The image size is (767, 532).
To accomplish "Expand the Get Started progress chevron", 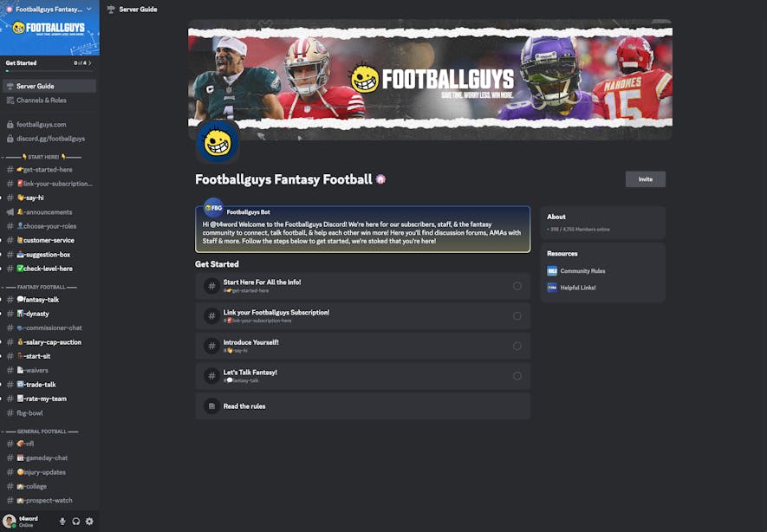I will pyautogui.click(x=90, y=63).
